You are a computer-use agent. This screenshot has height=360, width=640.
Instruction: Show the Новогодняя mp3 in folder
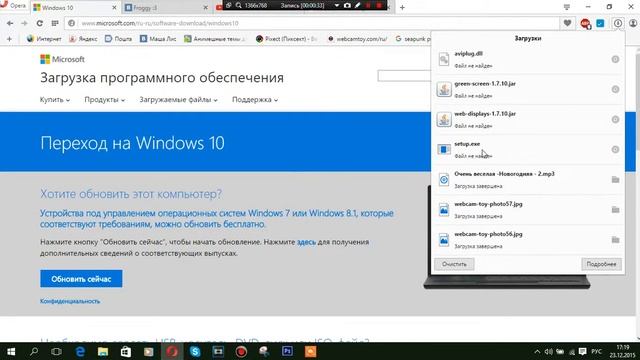point(615,180)
